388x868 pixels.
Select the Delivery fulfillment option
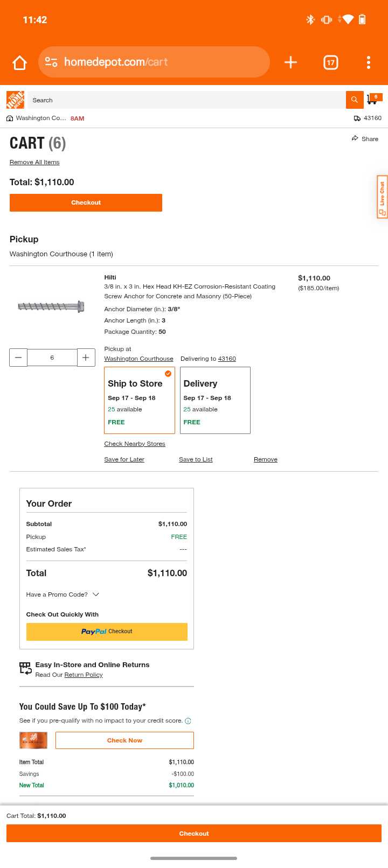click(x=215, y=400)
